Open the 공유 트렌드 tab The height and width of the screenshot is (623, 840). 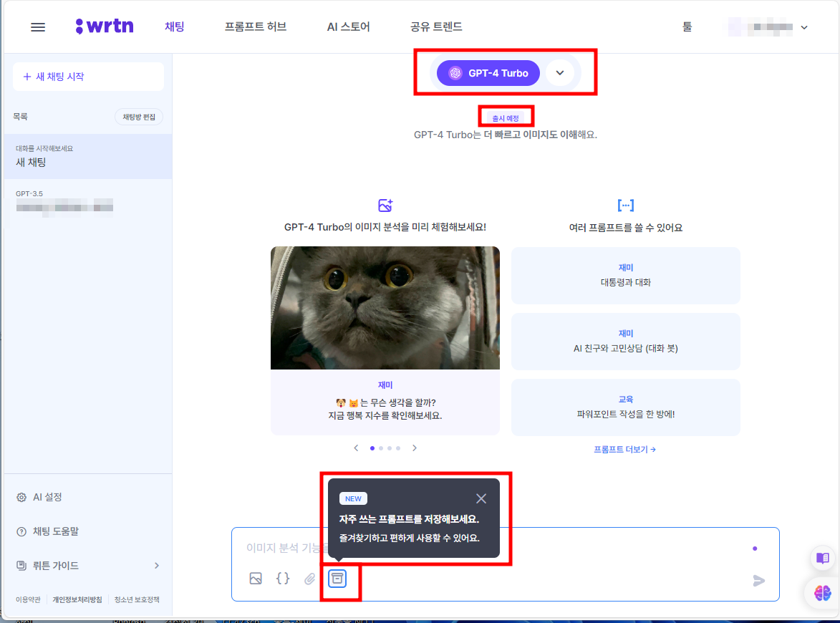tap(436, 26)
